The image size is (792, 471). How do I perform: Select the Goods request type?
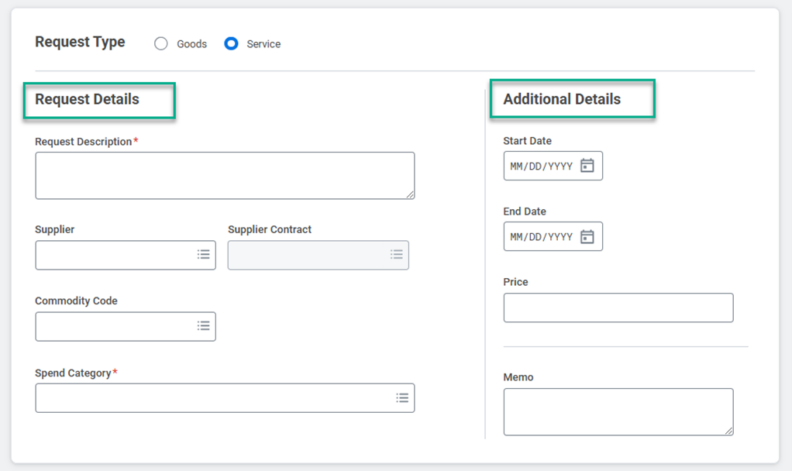pyautogui.click(x=161, y=44)
